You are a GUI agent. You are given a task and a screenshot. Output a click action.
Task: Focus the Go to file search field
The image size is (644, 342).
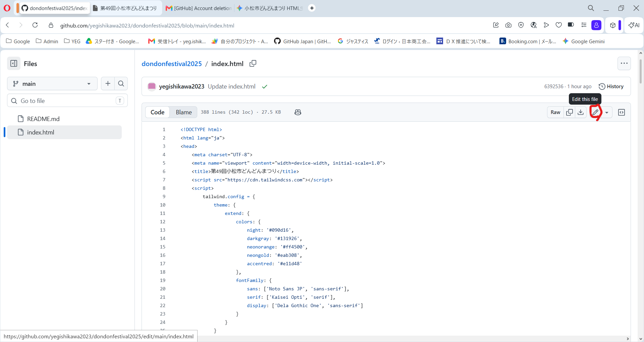coord(67,101)
